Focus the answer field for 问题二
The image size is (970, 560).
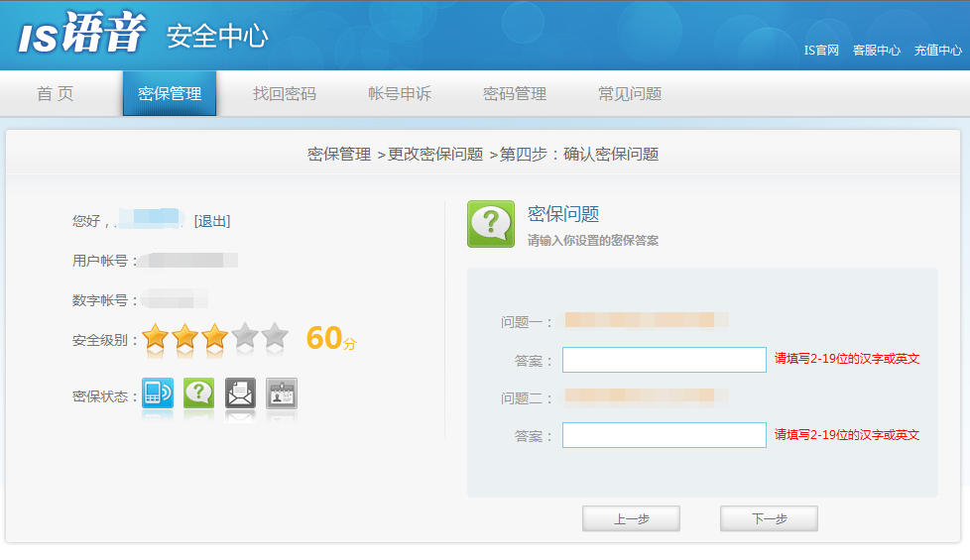665,435
